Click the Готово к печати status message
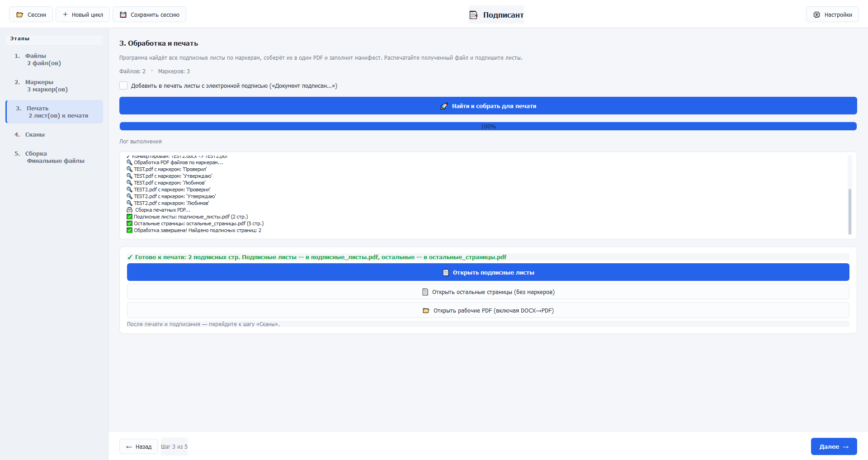This screenshot has width=868, height=460. coord(316,257)
